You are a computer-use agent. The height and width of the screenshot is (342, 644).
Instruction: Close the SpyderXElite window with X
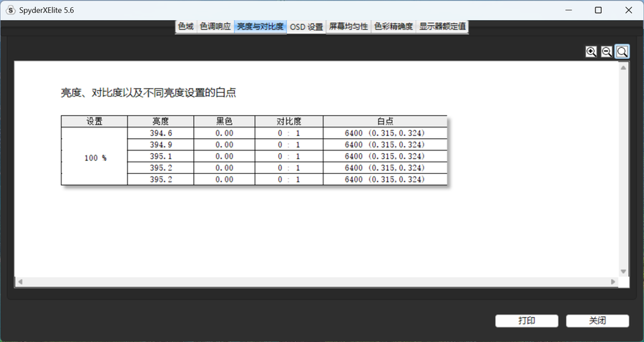coord(628,10)
